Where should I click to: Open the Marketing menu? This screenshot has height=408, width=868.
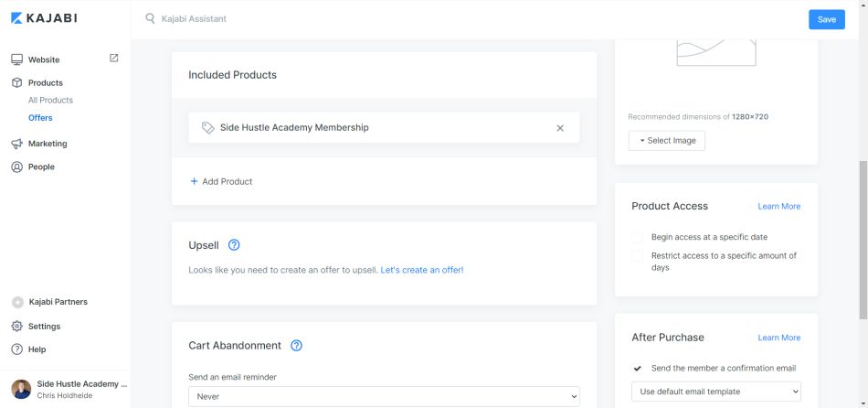pos(48,144)
